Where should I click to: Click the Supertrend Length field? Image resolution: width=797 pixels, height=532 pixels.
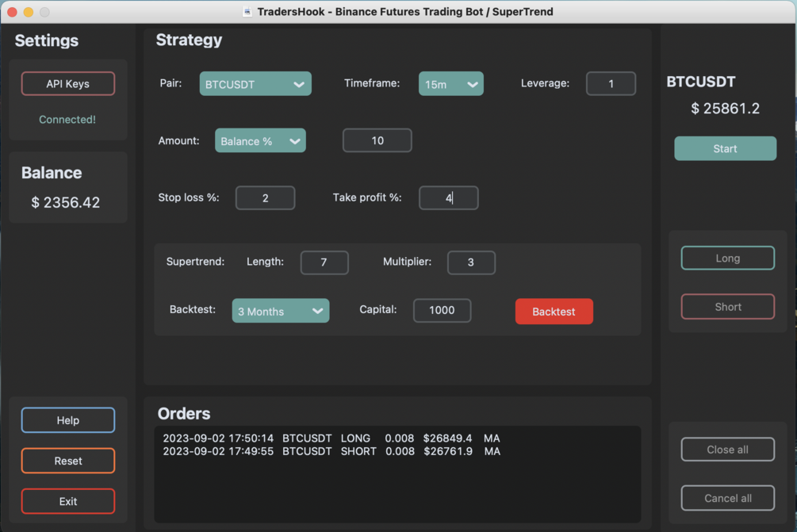(x=324, y=262)
